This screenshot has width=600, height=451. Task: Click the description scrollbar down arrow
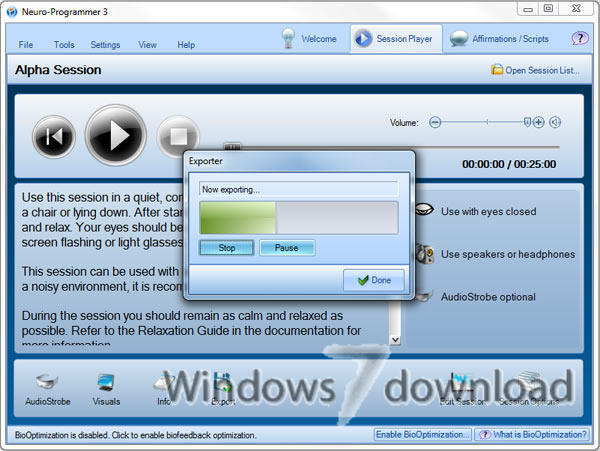pos(395,340)
